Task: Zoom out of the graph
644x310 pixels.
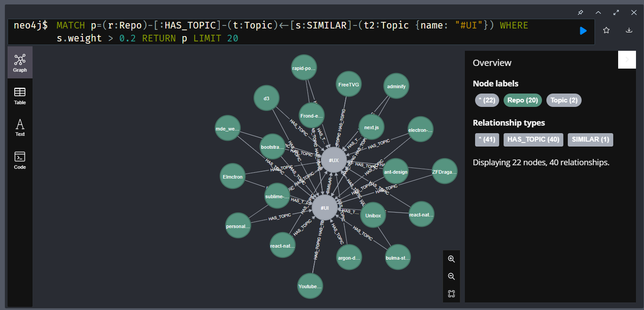Action: point(451,277)
